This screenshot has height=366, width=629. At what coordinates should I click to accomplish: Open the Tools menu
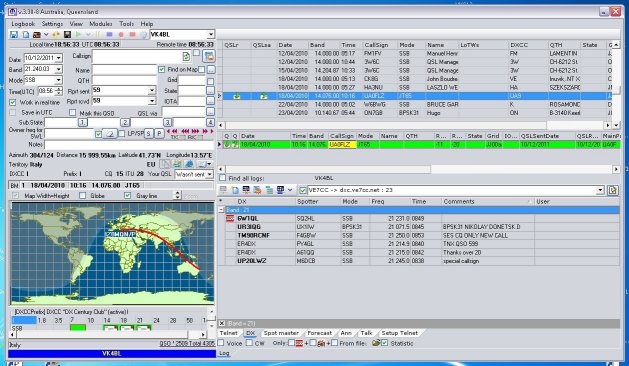tap(126, 24)
